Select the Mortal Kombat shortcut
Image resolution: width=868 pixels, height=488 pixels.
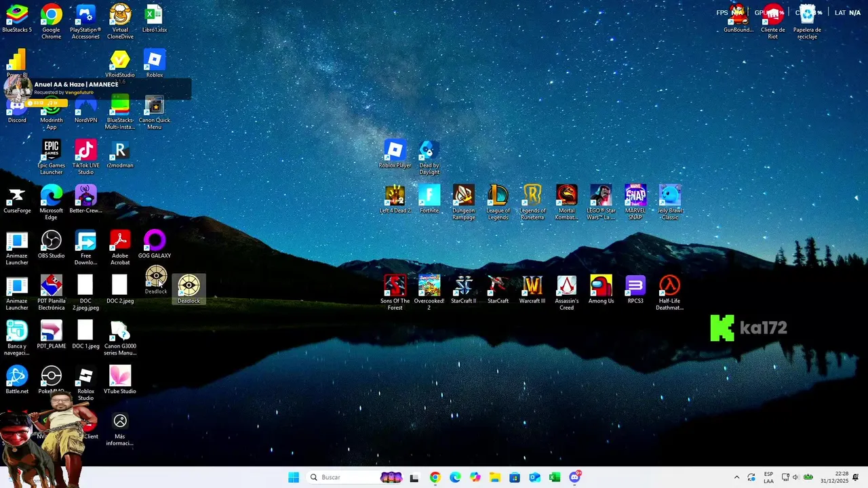coord(567,203)
